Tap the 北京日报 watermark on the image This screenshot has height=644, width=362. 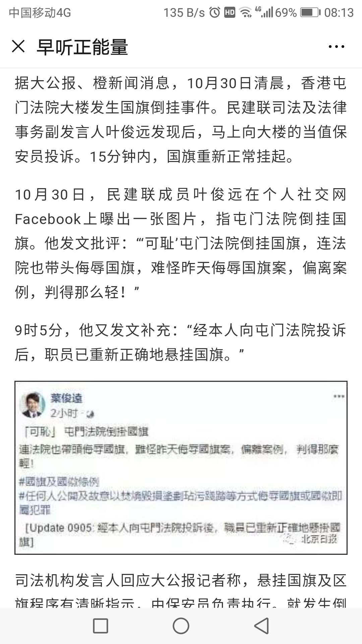coord(318,539)
